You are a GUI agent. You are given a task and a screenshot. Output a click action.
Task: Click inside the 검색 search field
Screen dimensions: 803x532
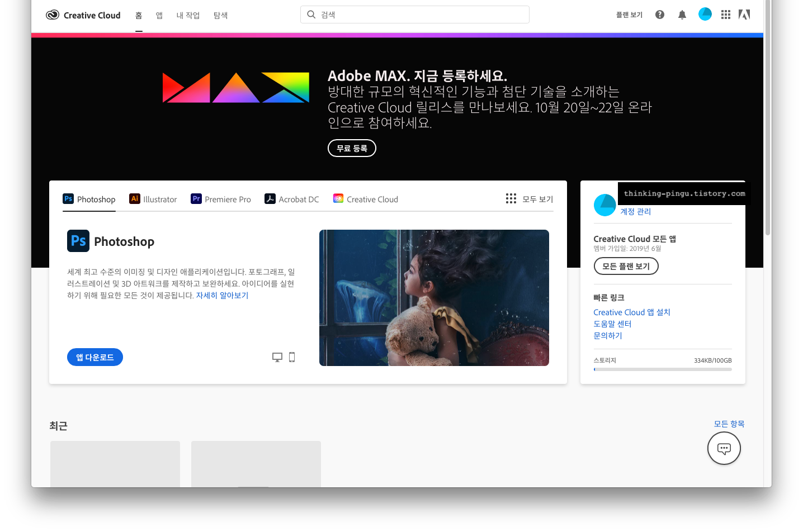[x=415, y=15]
